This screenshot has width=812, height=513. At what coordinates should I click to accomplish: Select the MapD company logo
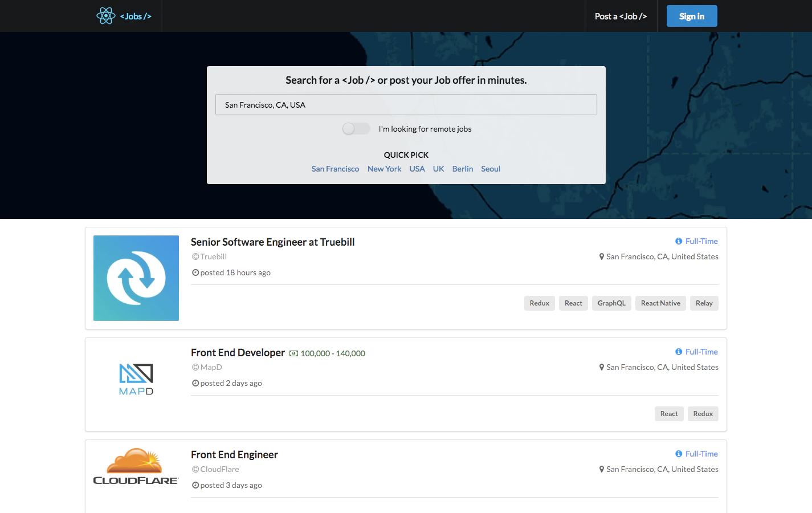136,379
